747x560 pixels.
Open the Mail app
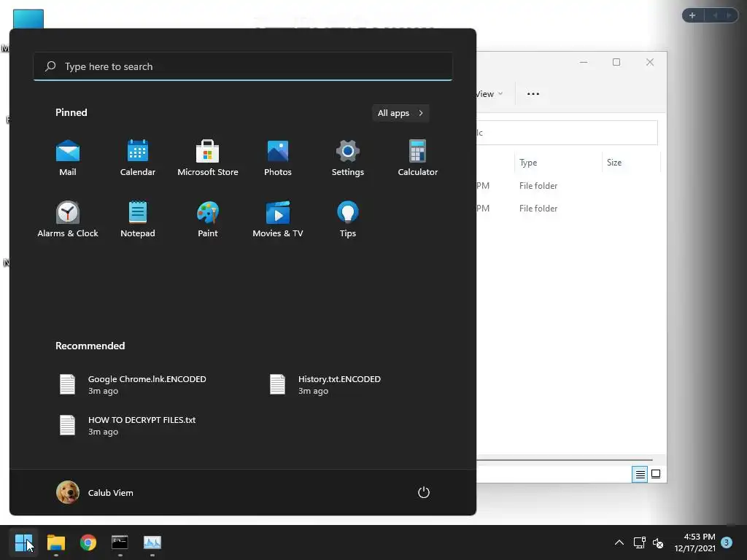(x=68, y=158)
